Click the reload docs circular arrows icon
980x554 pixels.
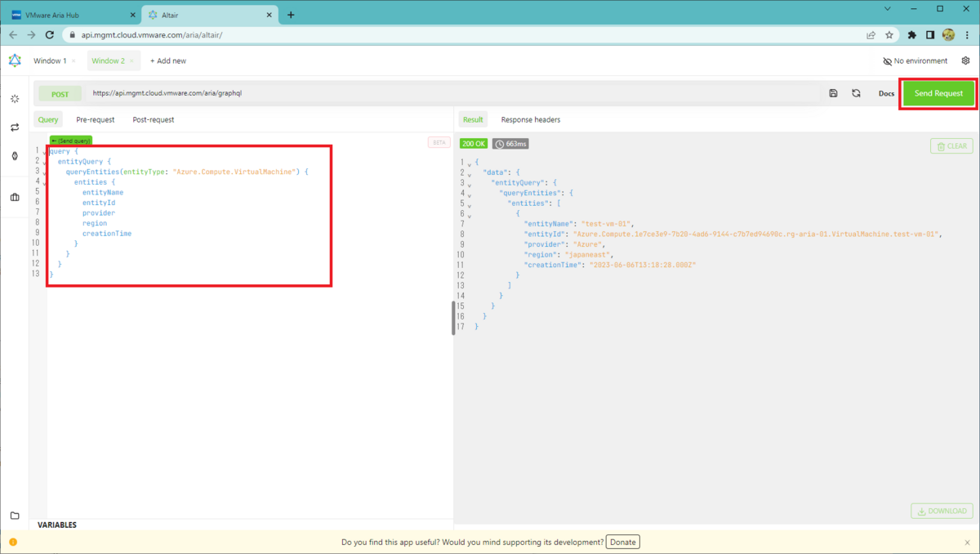pos(856,93)
